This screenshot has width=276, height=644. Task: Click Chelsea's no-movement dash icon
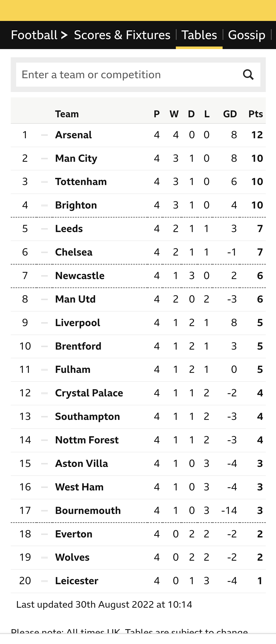pos(44,252)
